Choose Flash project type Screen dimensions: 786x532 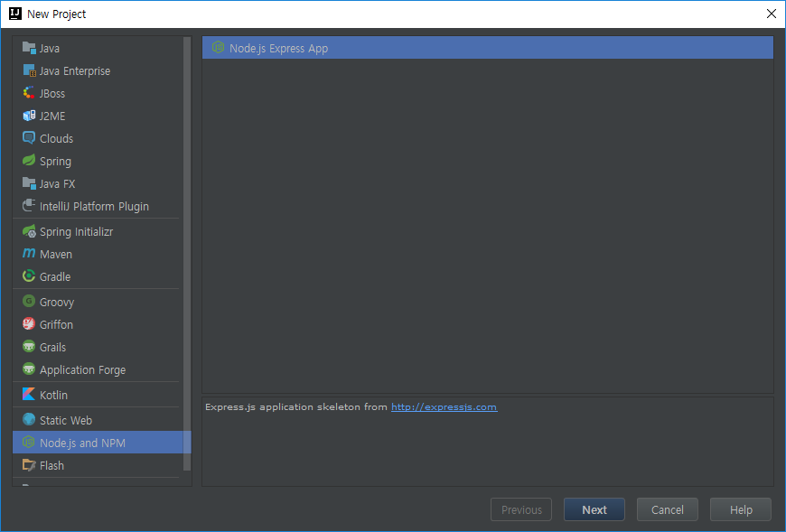96,465
